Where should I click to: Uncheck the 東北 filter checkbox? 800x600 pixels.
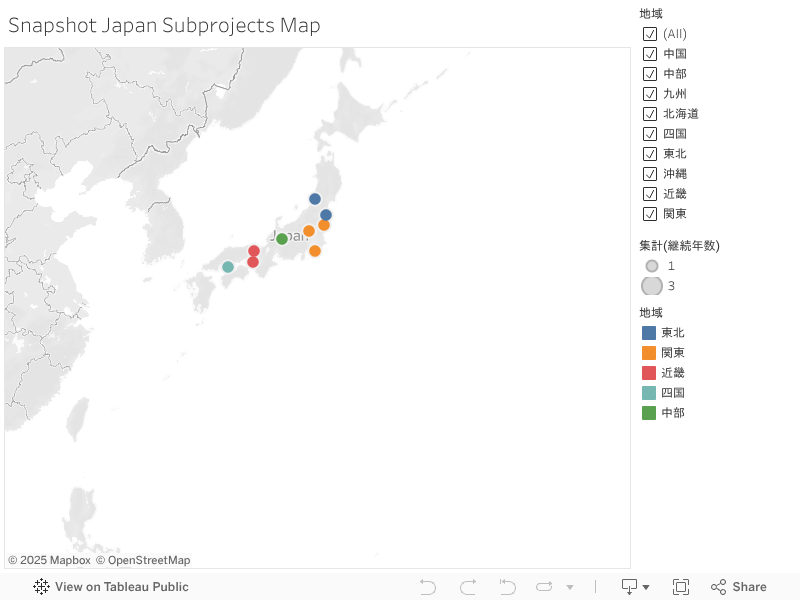(x=649, y=154)
